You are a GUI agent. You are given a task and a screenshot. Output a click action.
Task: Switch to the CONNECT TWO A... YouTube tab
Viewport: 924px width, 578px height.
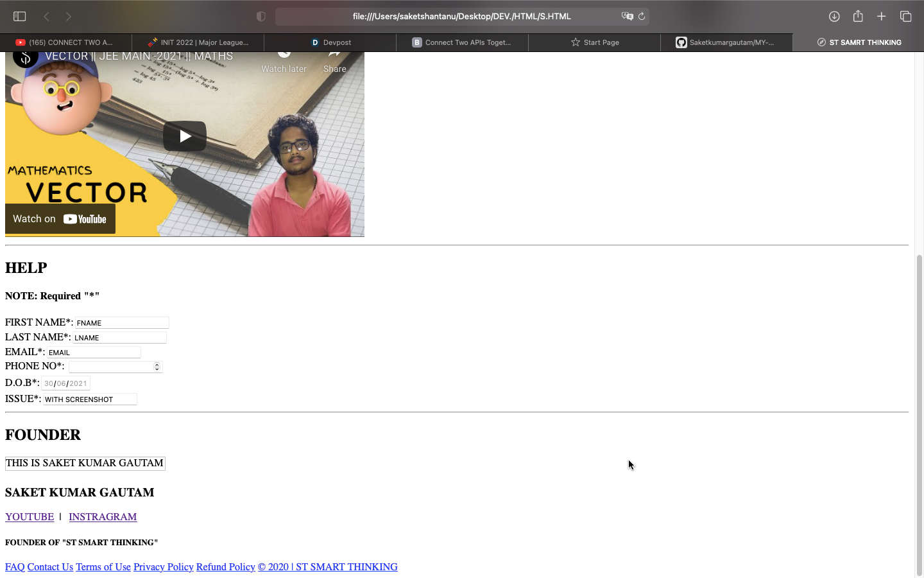(66, 42)
